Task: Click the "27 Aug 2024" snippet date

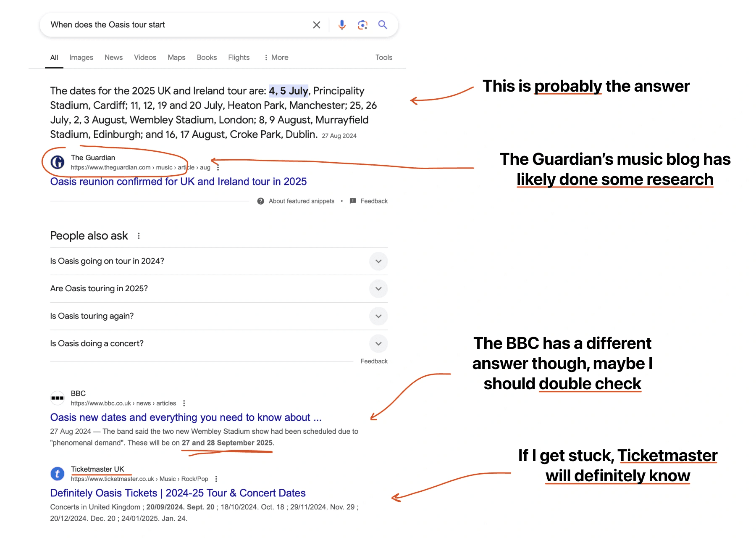Action: pos(339,136)
